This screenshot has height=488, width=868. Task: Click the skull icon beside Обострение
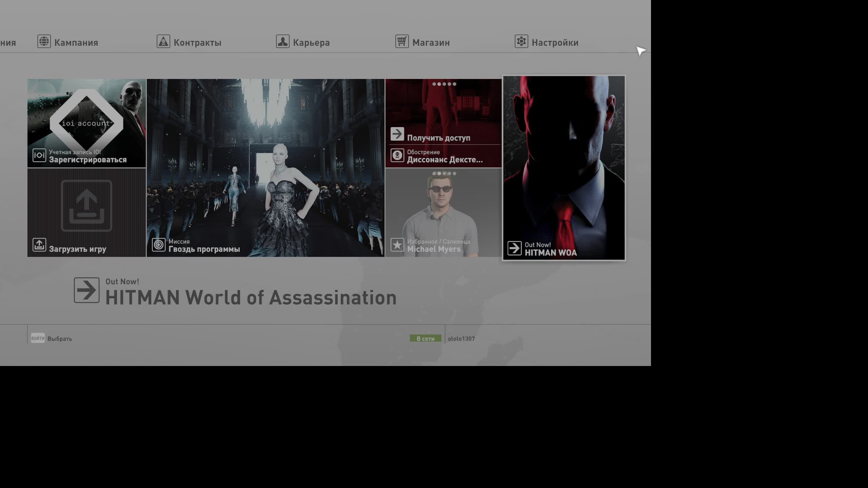point(397,156)
